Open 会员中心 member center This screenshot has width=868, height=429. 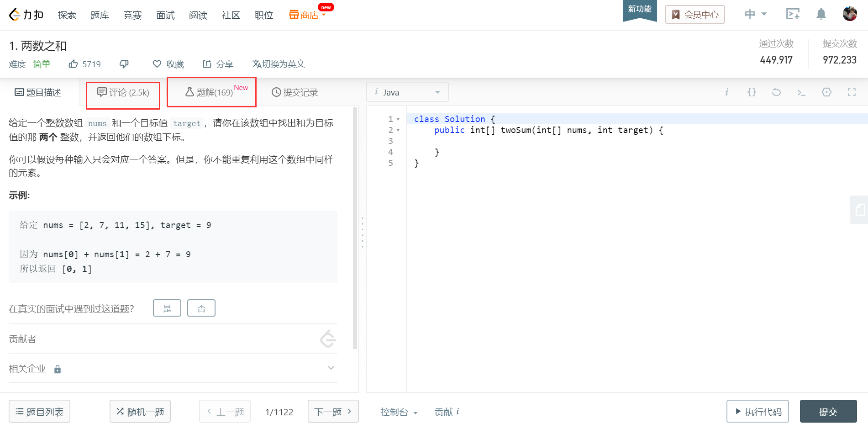click(695, 15)
